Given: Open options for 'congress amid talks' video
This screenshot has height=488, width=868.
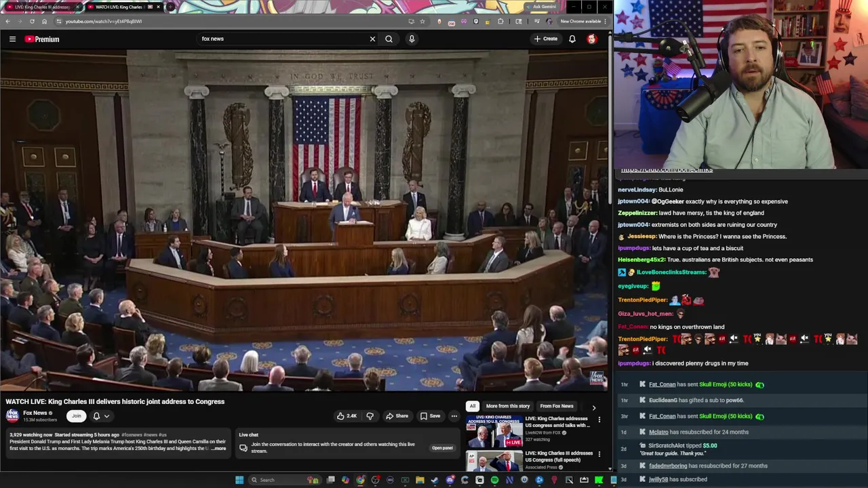Looking at the screenshot, I should click(x=599, y=420).
